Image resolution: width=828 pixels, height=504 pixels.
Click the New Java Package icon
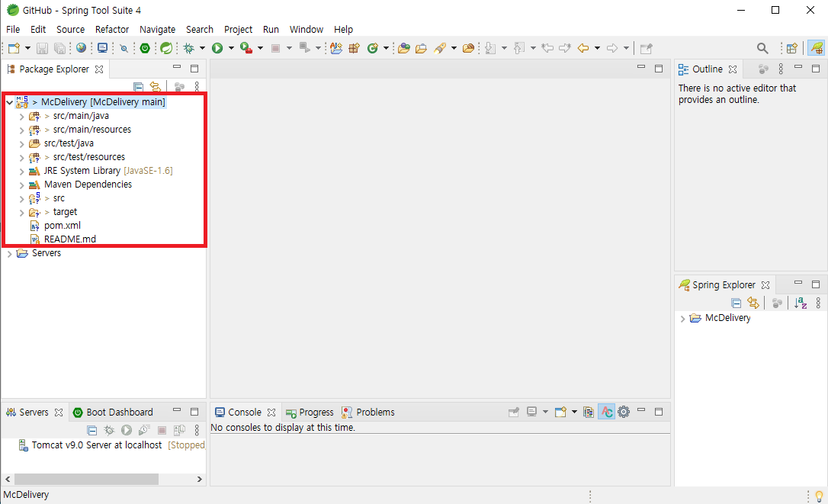pos(355,48)
